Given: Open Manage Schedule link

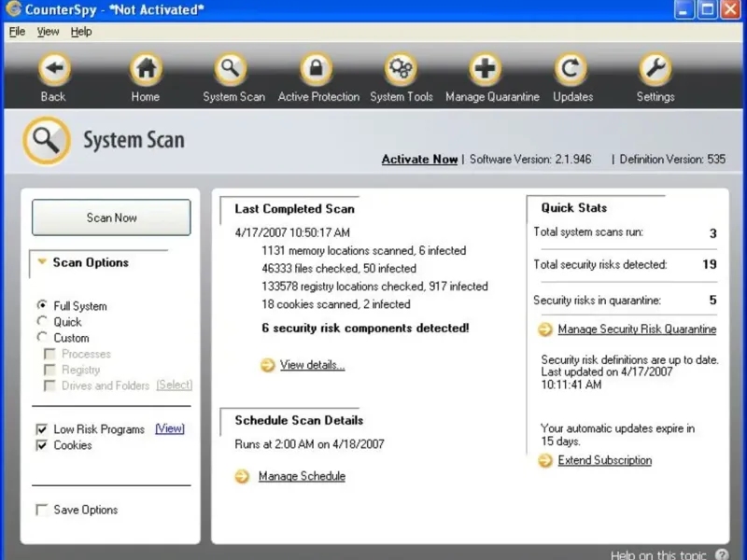Looking at the screenshot, I should pyautogui.click(x=302, y=476).
